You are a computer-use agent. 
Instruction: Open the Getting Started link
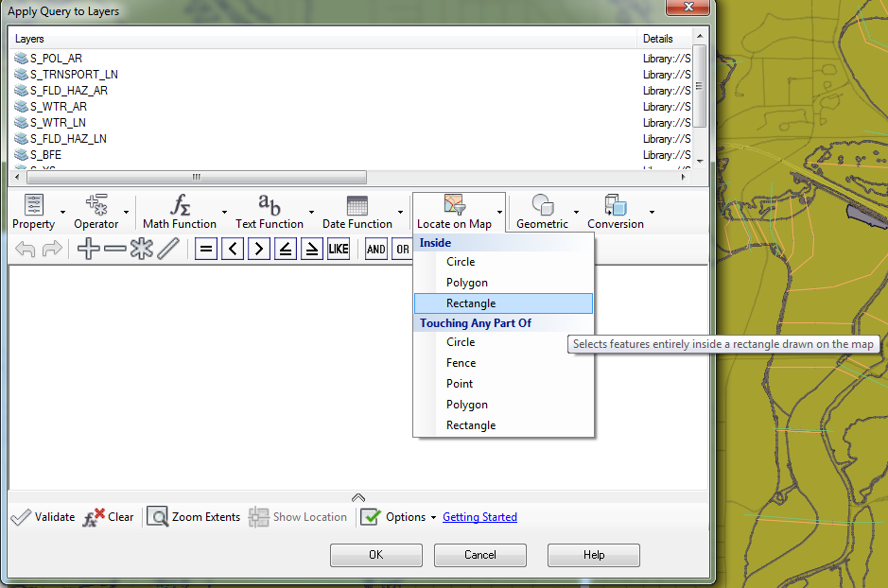[x=479, y=517]
